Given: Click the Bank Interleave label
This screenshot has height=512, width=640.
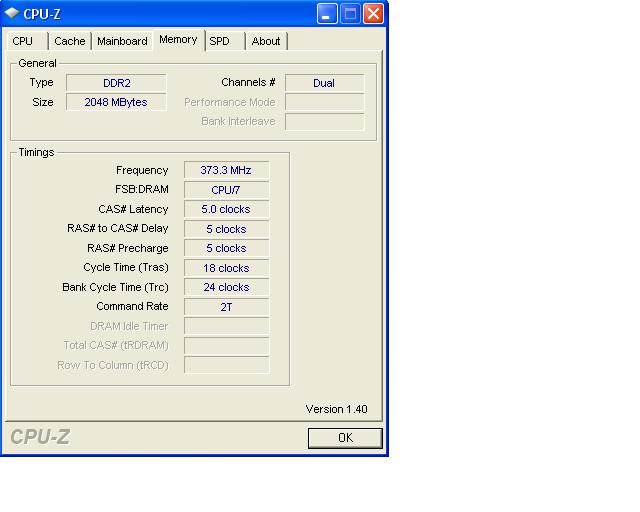Looking at the screenshot, I should click(x=238, y=121).
